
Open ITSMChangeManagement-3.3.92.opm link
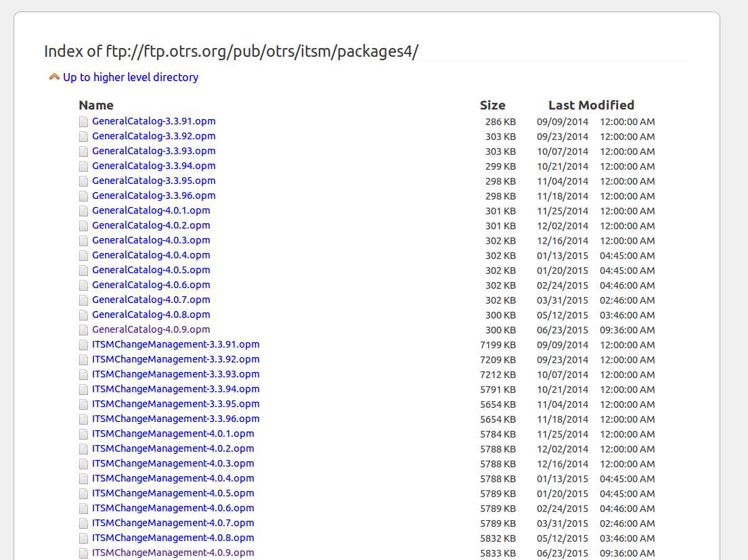pyautogui.click(x=175, y=359)
